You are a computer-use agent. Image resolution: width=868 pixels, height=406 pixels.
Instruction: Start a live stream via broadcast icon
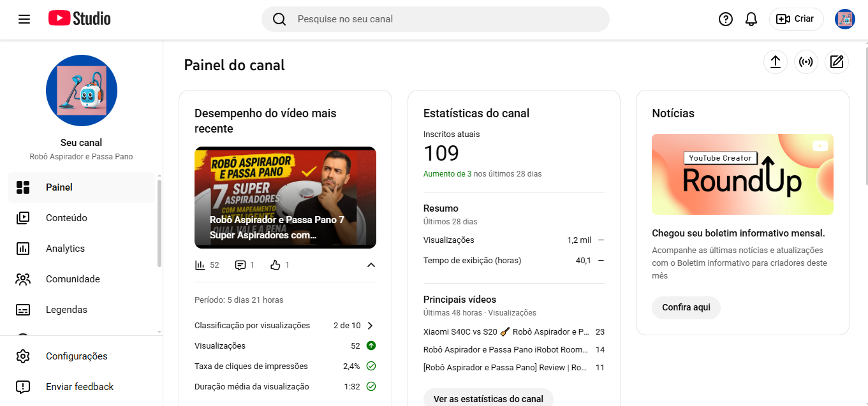806,62
